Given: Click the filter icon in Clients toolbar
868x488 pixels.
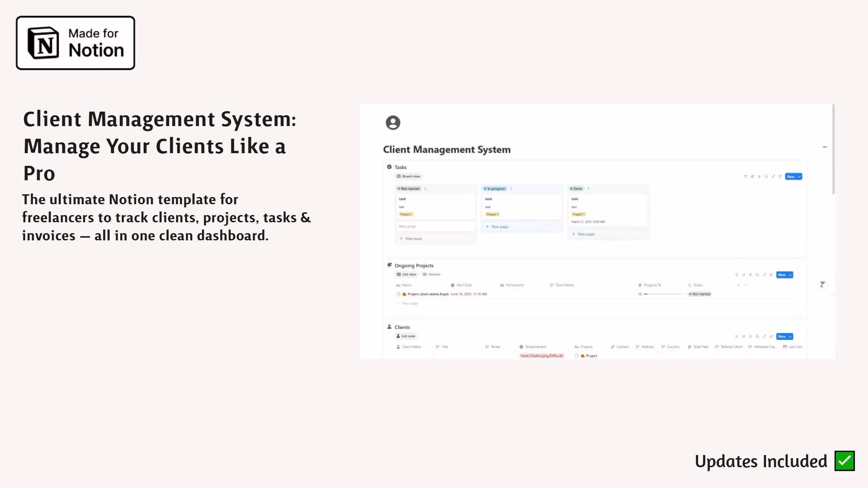Looking at the screenshot, I should pos(736,337).
